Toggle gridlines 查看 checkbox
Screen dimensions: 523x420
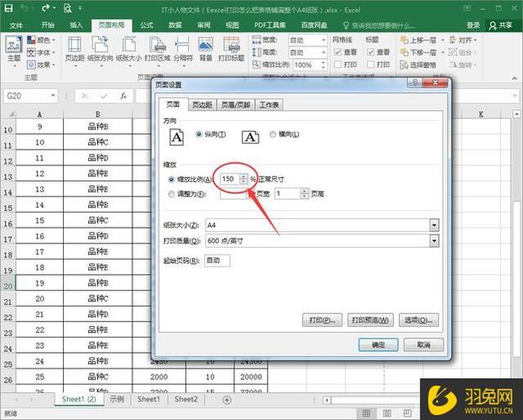coord(337,52)
